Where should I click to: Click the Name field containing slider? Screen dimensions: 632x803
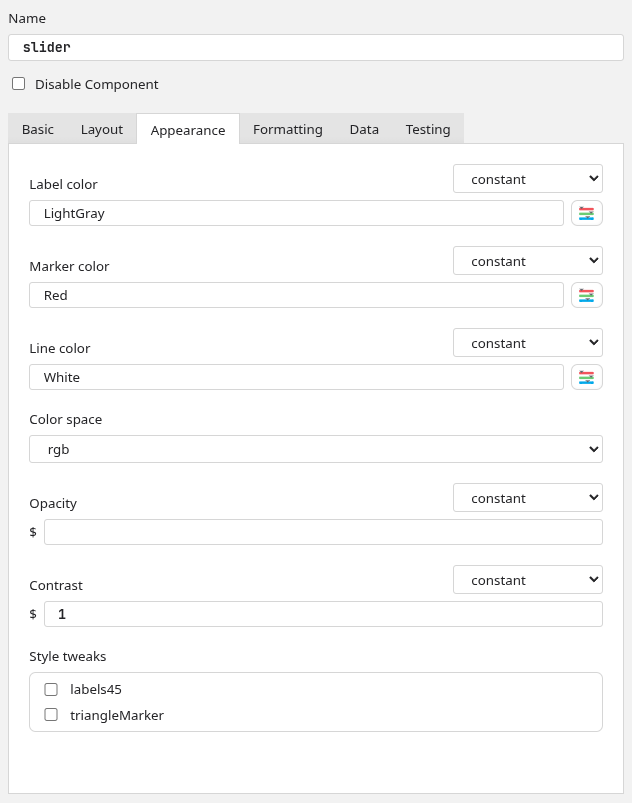pyautogui.click(x=315, y=48)
